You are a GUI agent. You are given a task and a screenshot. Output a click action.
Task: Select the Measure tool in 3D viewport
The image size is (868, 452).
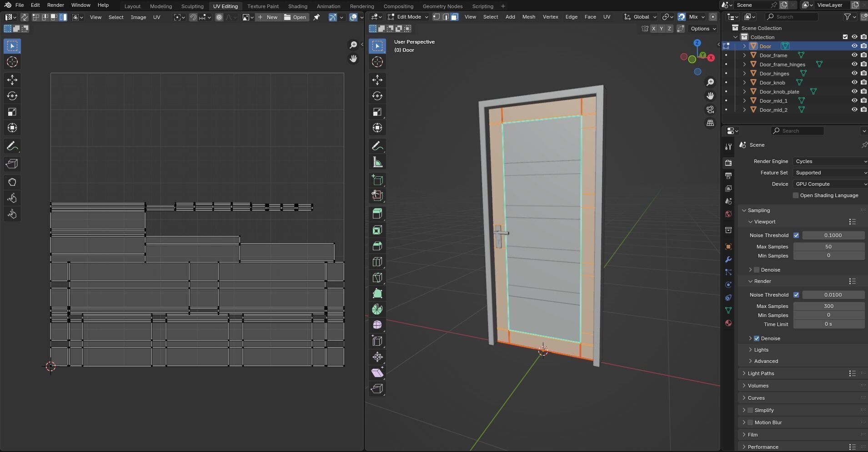(377, 162)
